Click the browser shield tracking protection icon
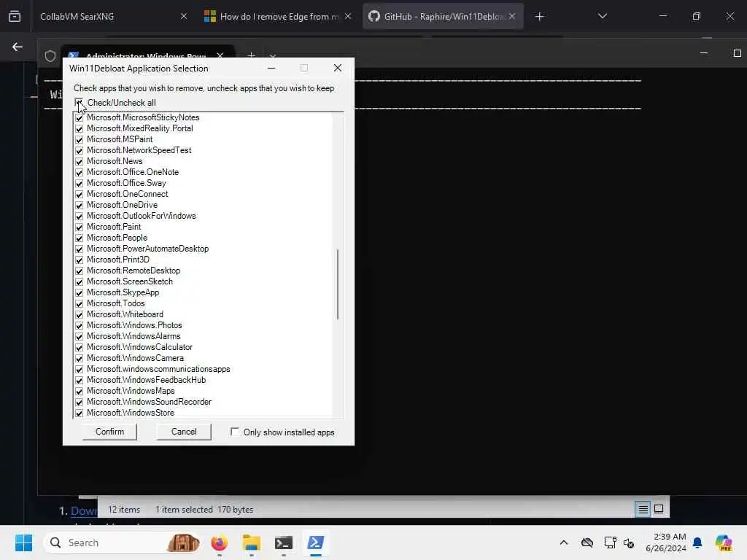Screen dimensions: 747x560 (x=50, y=56)
